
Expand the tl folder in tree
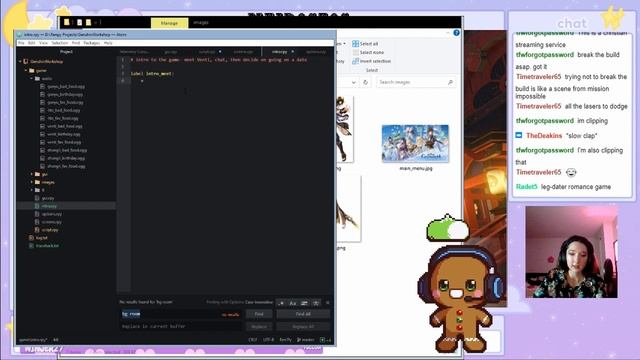tap(32, 190)
